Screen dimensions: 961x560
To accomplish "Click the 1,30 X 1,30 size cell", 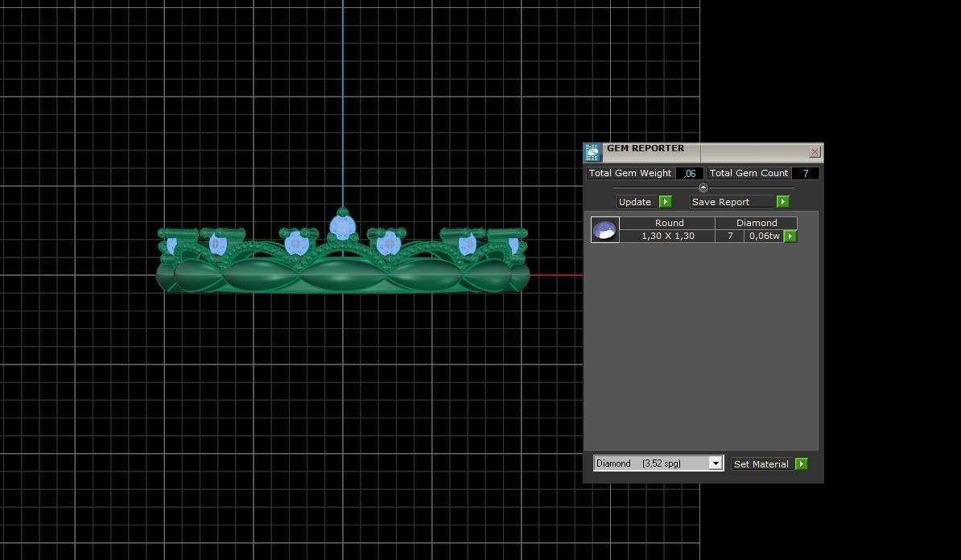I will 667,236.
